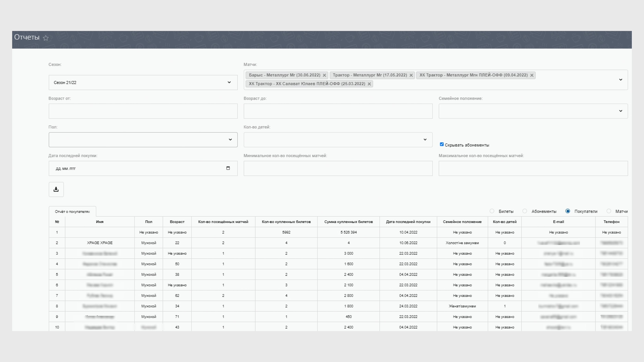Click age 62 cell
Screen dimensions: 644x362
[177, 296]
